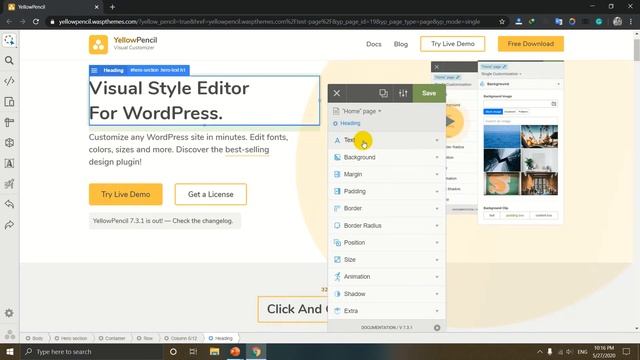Open a new browser tab

pos(112,7)
